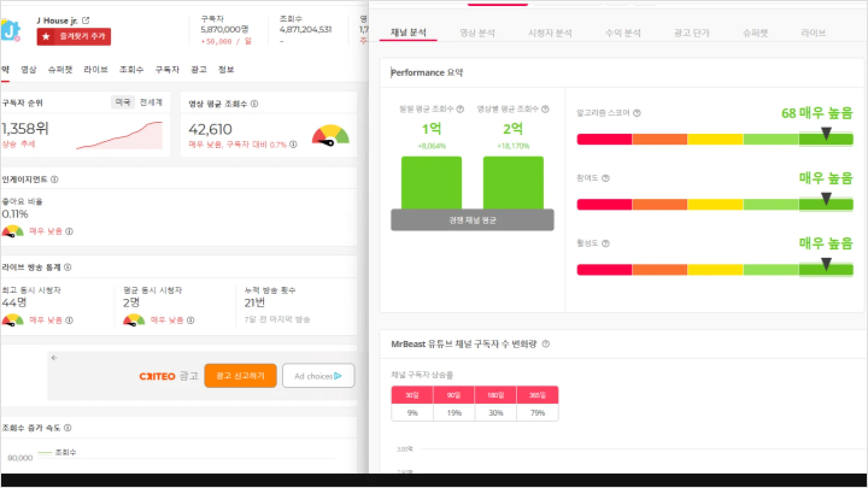Switch to the 구독자 tab in left panel

[167, 70]
